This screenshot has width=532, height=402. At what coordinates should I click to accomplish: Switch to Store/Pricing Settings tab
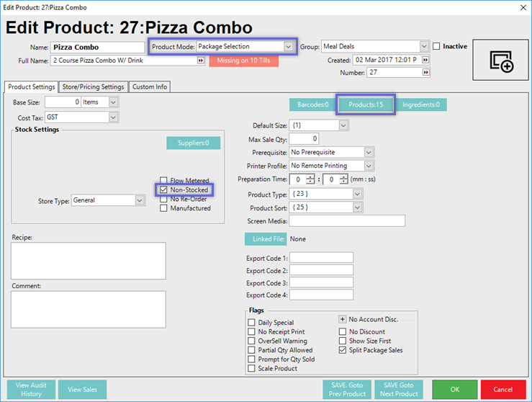tap(94, 87)
